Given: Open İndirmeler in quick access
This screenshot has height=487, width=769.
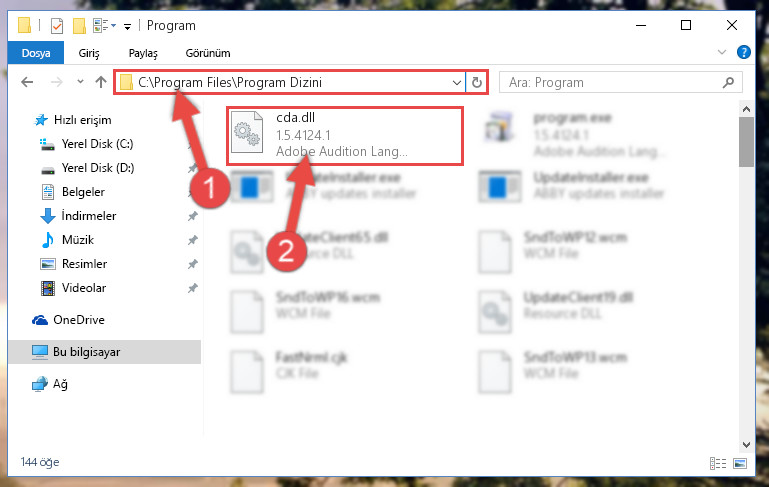Looking at the screenshot, I should click(88, 216).
